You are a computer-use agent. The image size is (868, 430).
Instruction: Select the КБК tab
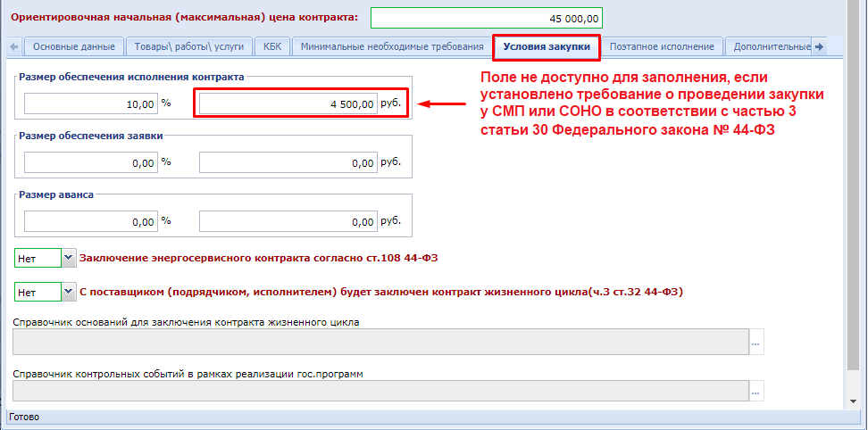point(271,46)
